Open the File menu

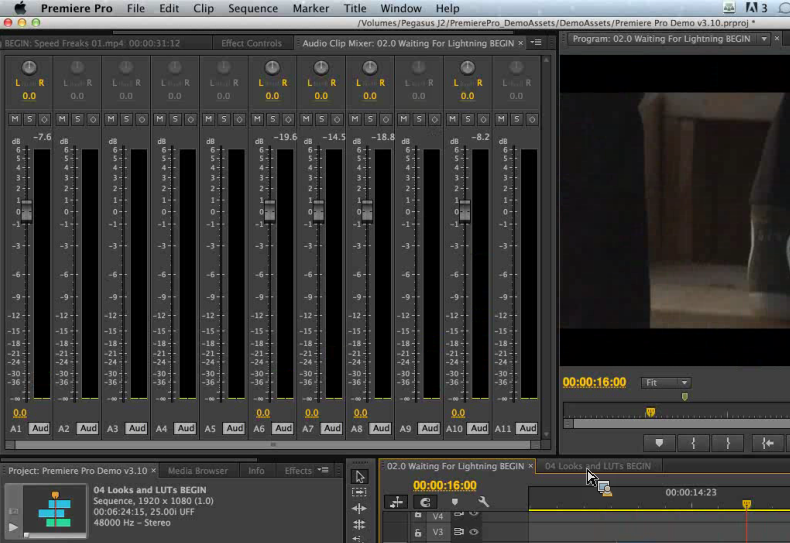(x=136, y=8)
